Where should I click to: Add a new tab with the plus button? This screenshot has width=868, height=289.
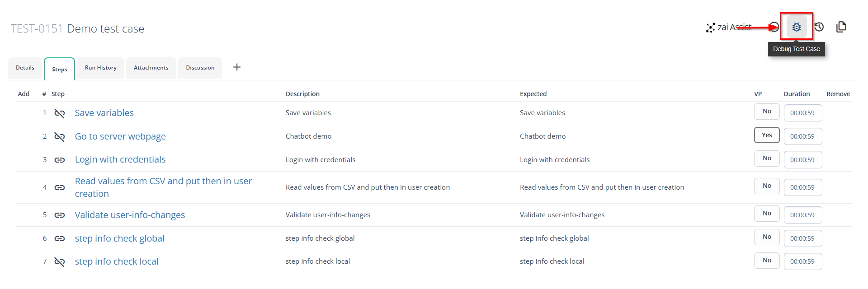236,67
